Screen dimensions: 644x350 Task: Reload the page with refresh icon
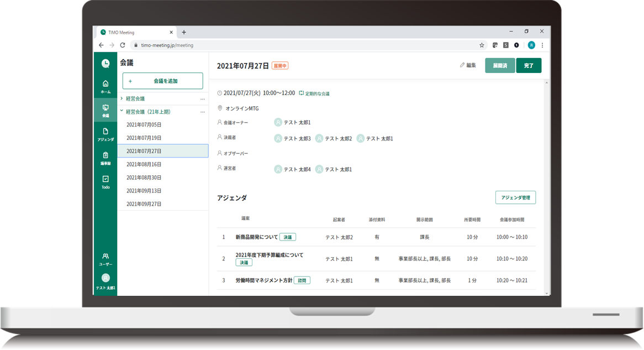[x=123, y=45]
